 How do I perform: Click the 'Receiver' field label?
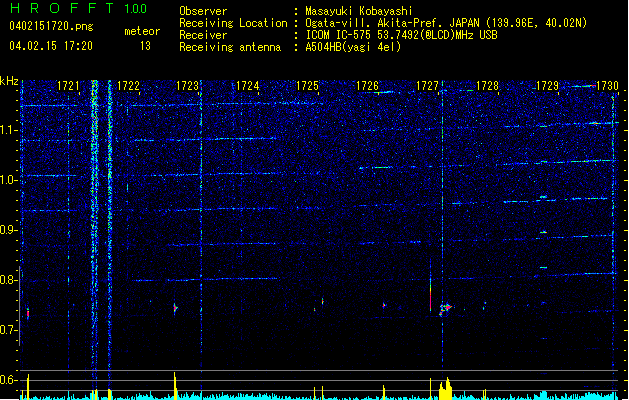pyautogui.click(x=203, y=35)
